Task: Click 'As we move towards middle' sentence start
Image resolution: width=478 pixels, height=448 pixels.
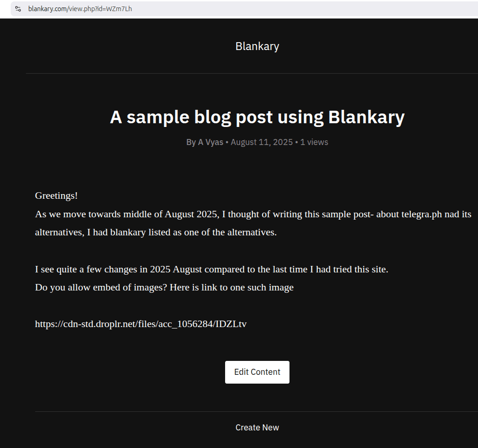Action: 83,214
